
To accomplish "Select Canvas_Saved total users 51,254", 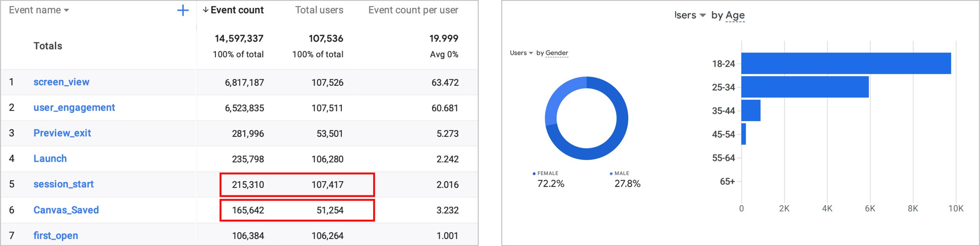I will 330,210.
